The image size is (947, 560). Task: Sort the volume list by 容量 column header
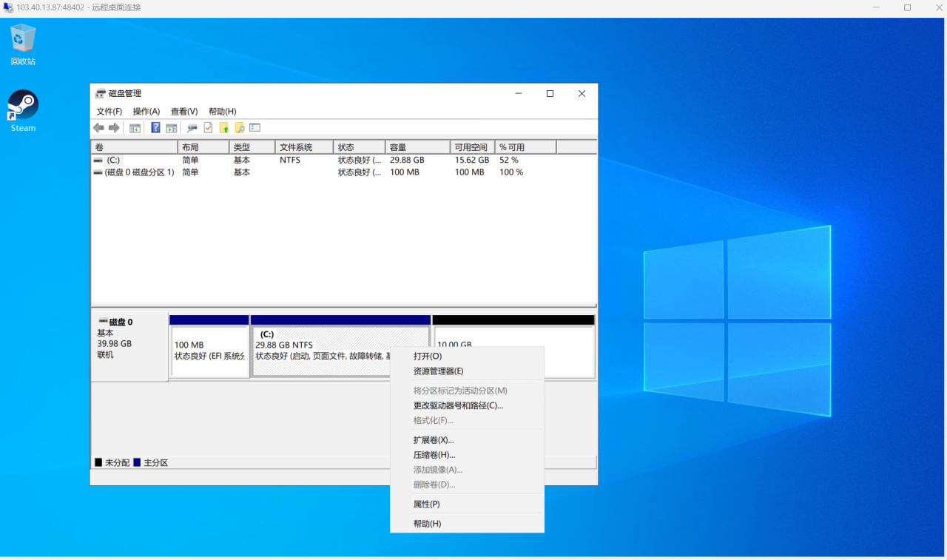pos(417,147)
